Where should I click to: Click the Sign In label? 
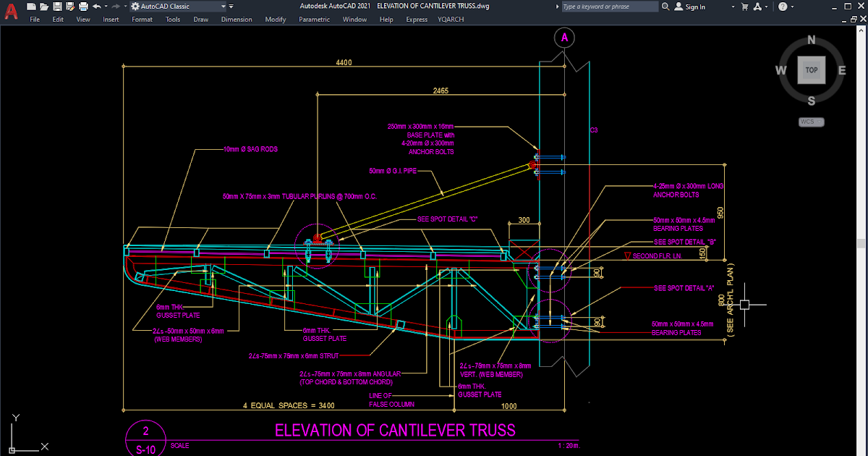click(696, 6)
